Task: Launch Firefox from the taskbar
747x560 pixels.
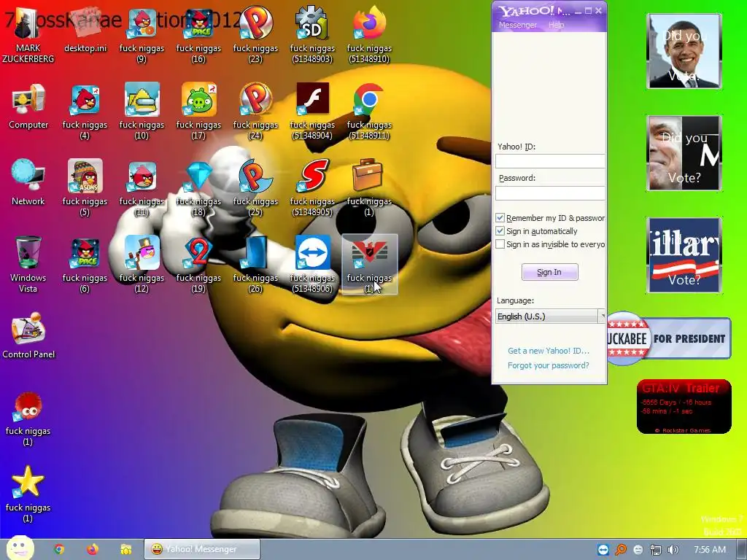Action: 93,550
